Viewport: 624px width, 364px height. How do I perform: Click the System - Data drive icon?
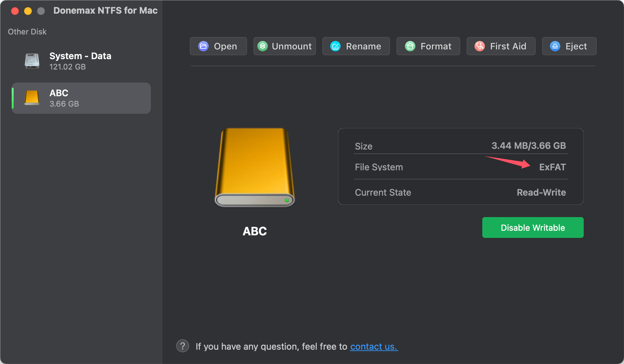(x=32, y=61)
